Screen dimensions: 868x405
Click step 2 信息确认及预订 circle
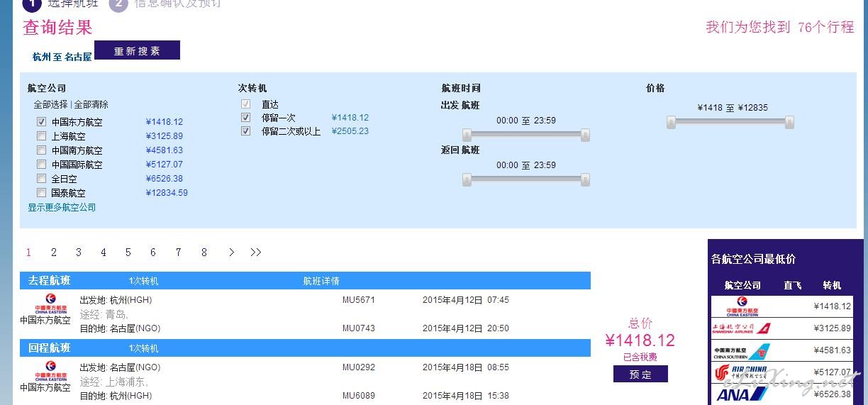tap(118, 4)
